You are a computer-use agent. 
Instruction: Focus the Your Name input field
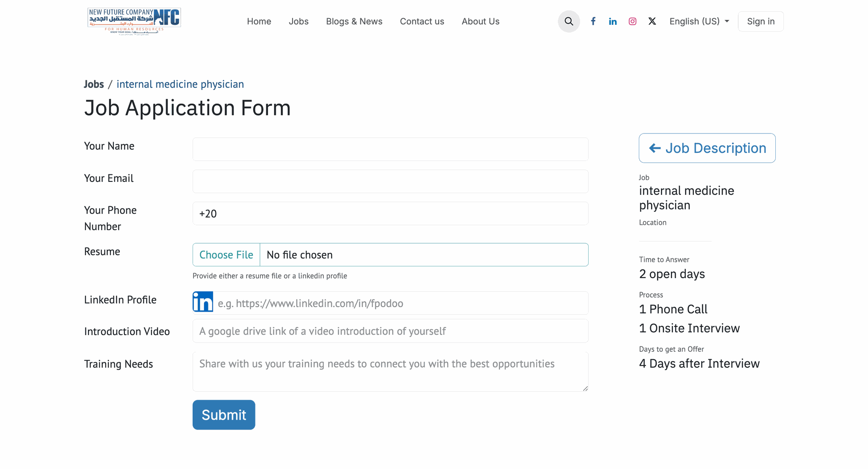[x=390, y=149]
